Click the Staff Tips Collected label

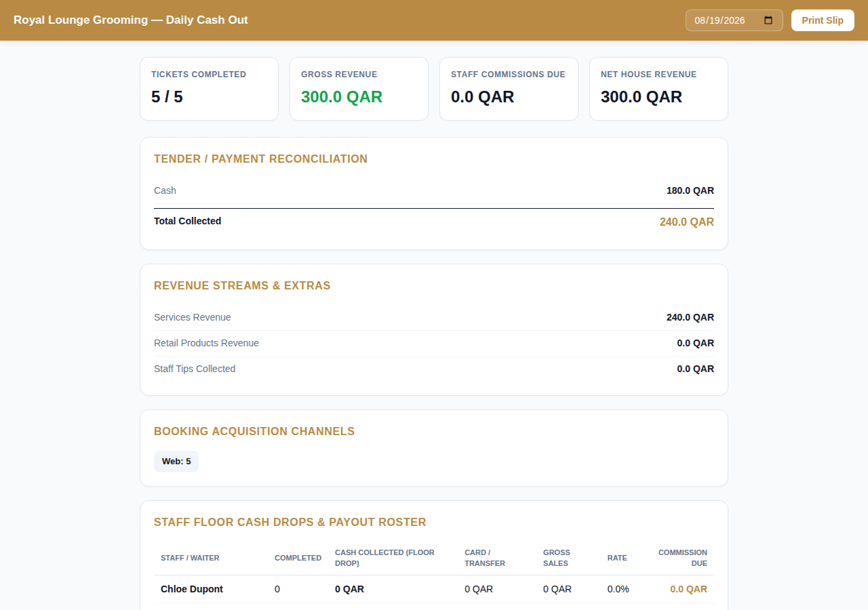coord(195,369)
